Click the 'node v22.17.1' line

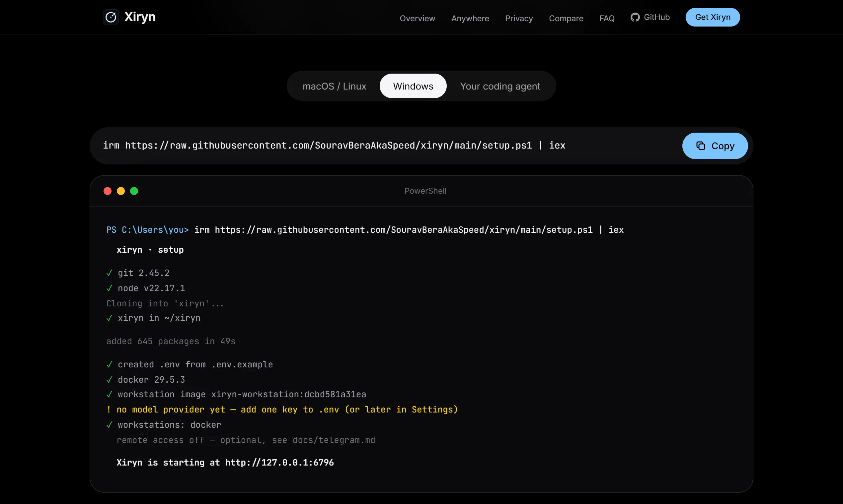tap(151, 288)
